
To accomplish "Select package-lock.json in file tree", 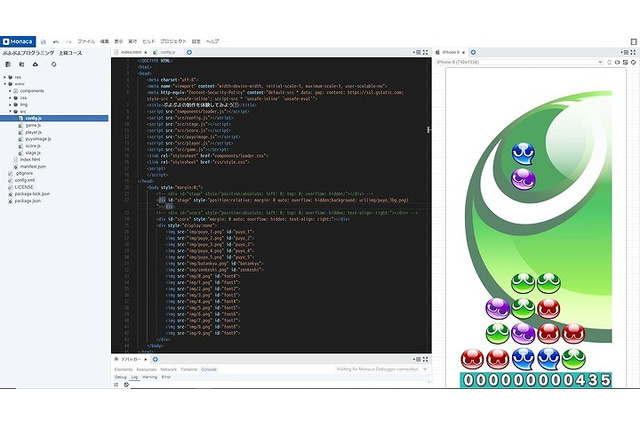I will point(32,194).
